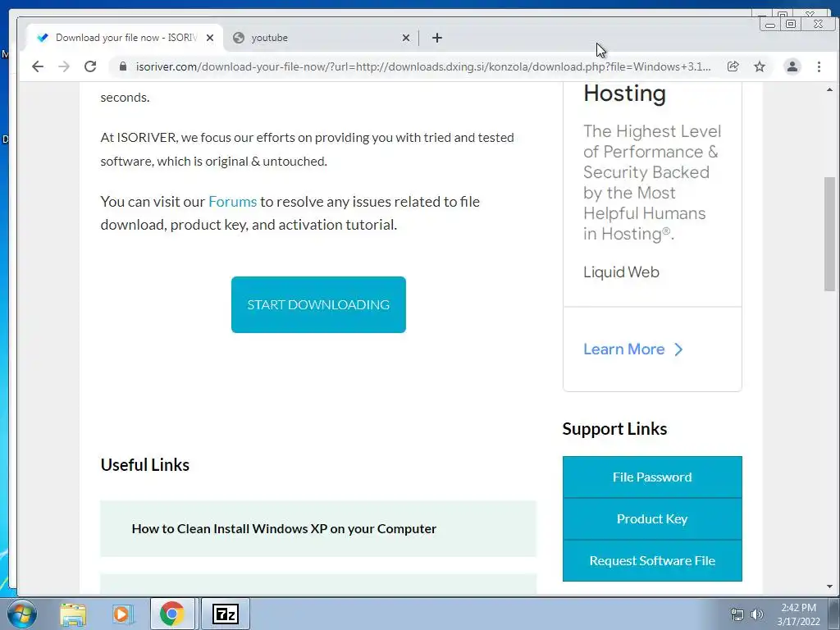Click the scrollbar down arrow
Viewport: 840px width, 630px height.
(x=829, y=587)
